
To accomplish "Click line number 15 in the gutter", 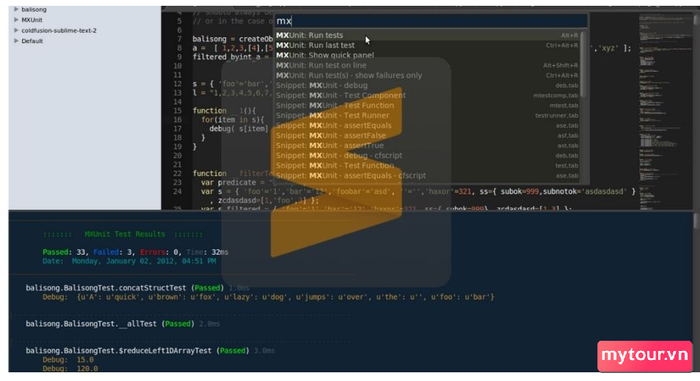I will click(177, 111).
